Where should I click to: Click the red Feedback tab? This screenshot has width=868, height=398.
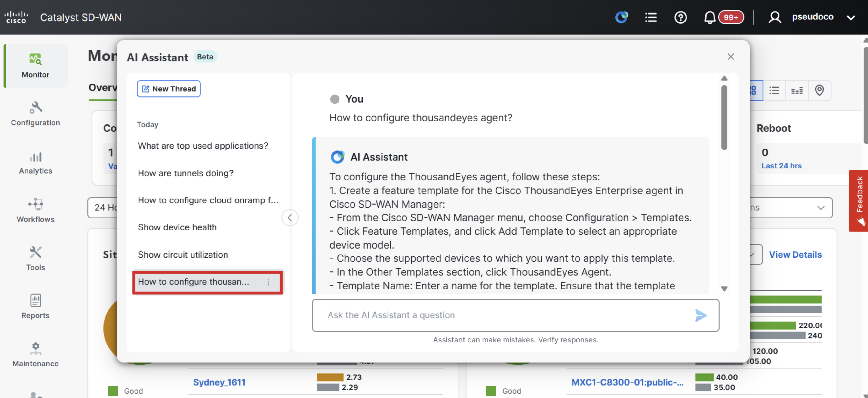coord(859,201)
